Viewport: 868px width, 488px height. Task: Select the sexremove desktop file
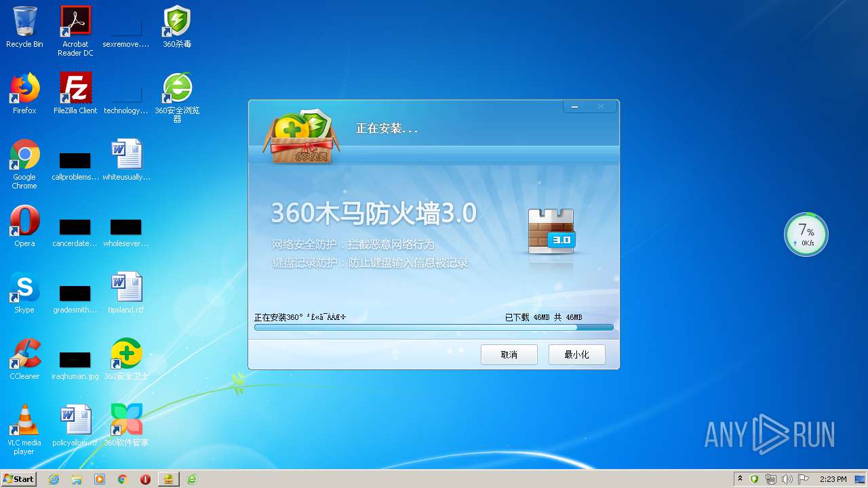pos(126,30)
